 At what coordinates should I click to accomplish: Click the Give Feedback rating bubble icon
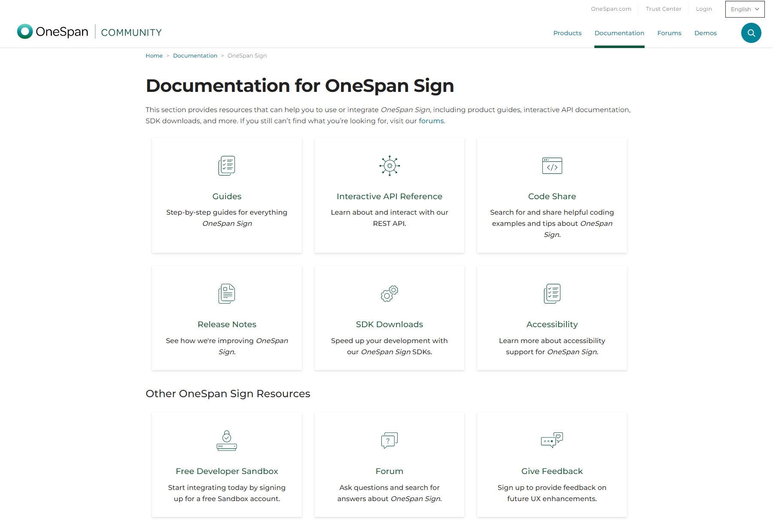(x=552, y=441)
